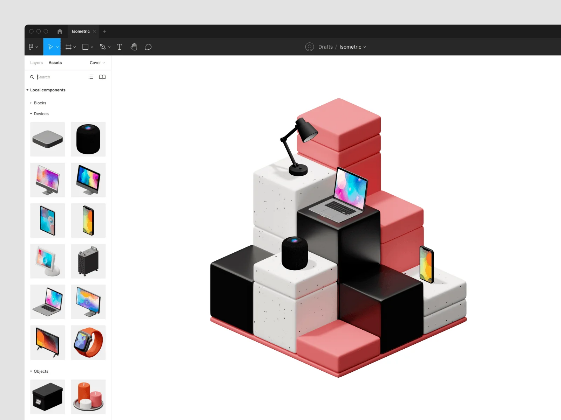Select the Assets tab
This screenshot has height=420, width=561.
(55, 63)
